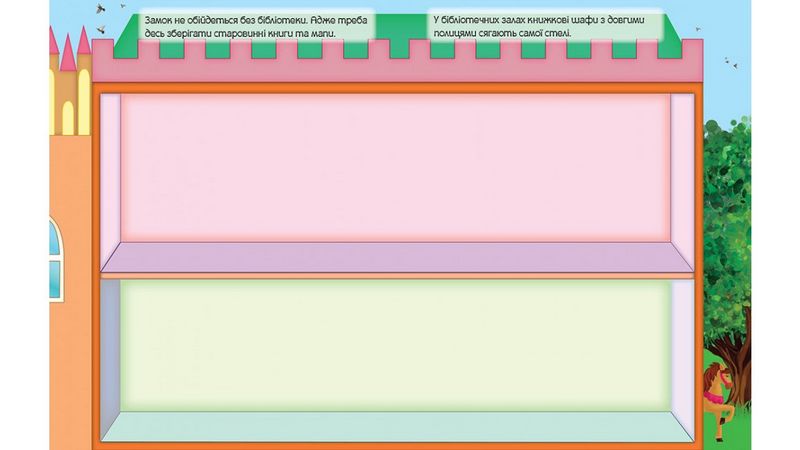The image size is (800, 450).
Task: Select the text box starting "Замок не обійдеться"
Action: point(257,26)
